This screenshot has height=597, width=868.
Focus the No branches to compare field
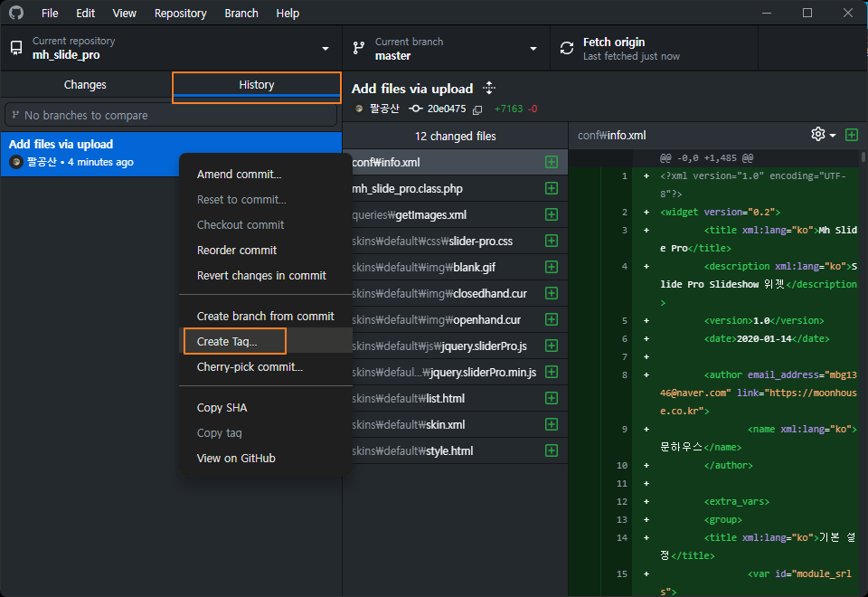click(x=171, y=115)
